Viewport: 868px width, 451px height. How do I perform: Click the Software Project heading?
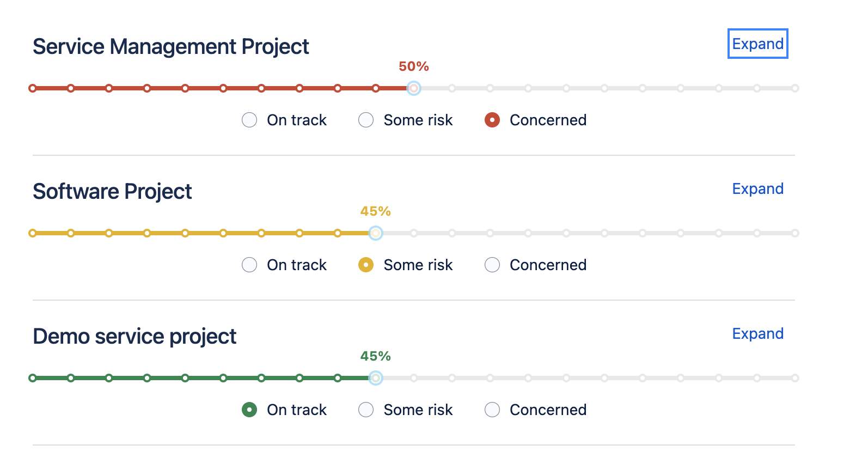click(x=112, y=192)
